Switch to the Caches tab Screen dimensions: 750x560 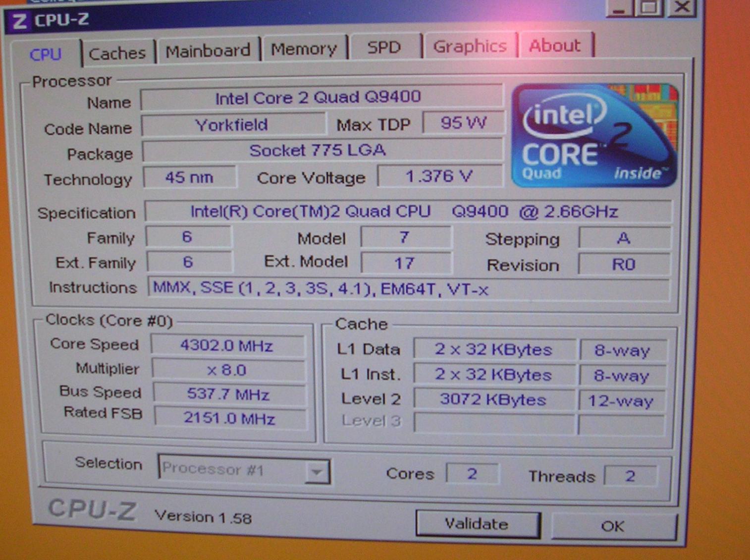117,53
